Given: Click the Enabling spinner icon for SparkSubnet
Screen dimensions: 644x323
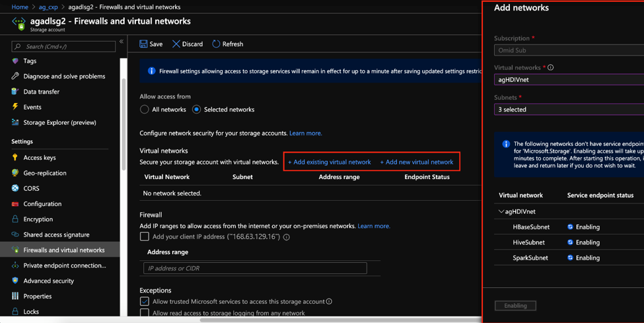Looking at the screenshot, I should (x=570, y=258).
